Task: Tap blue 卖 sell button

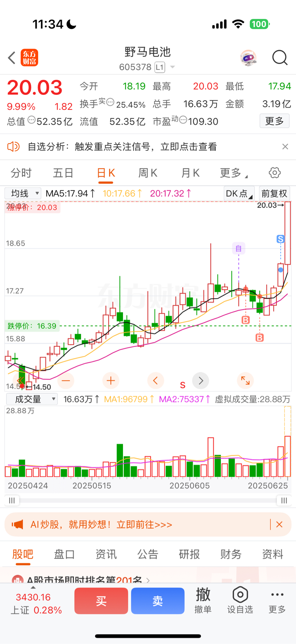Action: coord(158,601)
